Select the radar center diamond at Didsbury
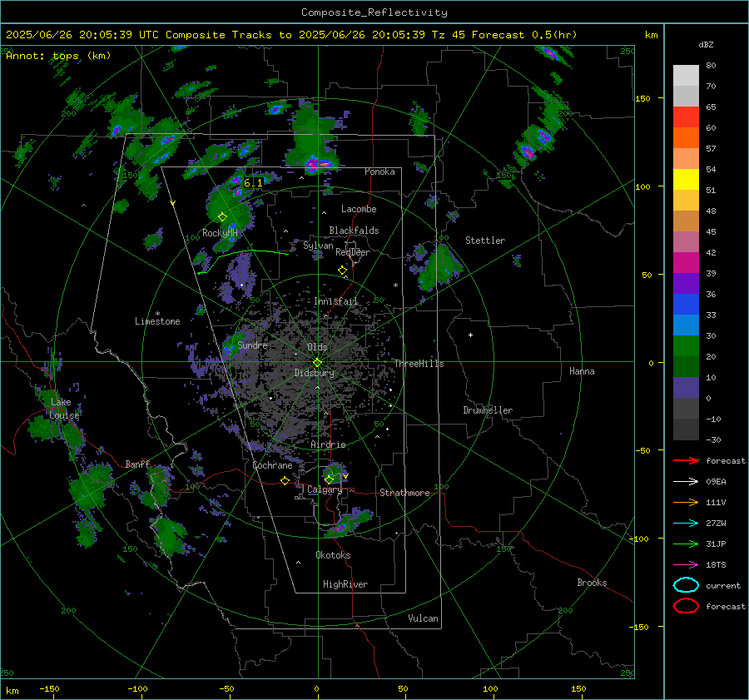This screenshot has width=749, height=700. coord(317,362)
